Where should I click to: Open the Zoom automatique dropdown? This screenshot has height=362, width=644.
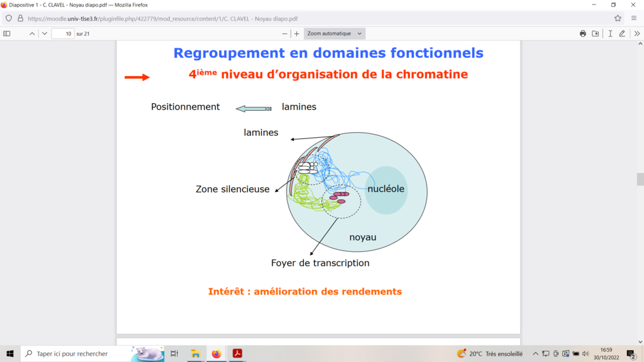coord(334,33)
